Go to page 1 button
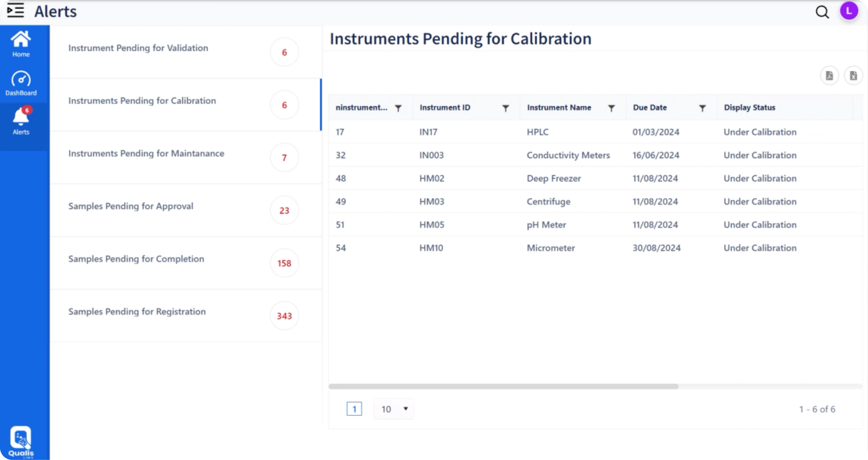This screenshot has width=868, height=460. pyautogui.click(x=354, y=409)
